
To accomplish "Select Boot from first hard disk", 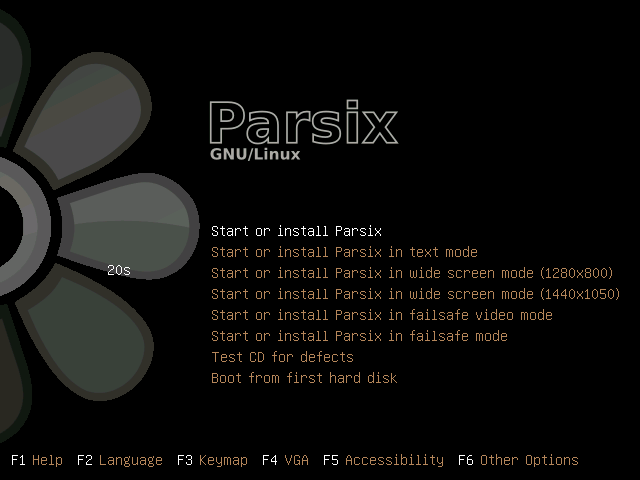I will click(304, 378).
